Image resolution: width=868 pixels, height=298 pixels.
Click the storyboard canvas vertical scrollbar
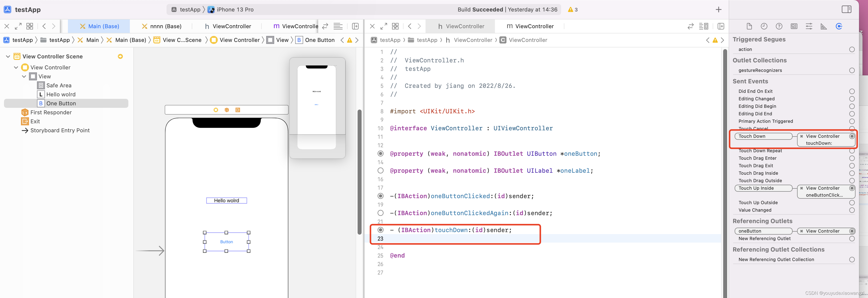359,172
